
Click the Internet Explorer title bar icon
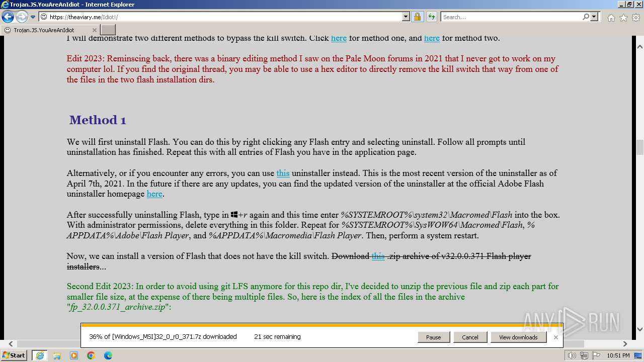click(5, 5)
